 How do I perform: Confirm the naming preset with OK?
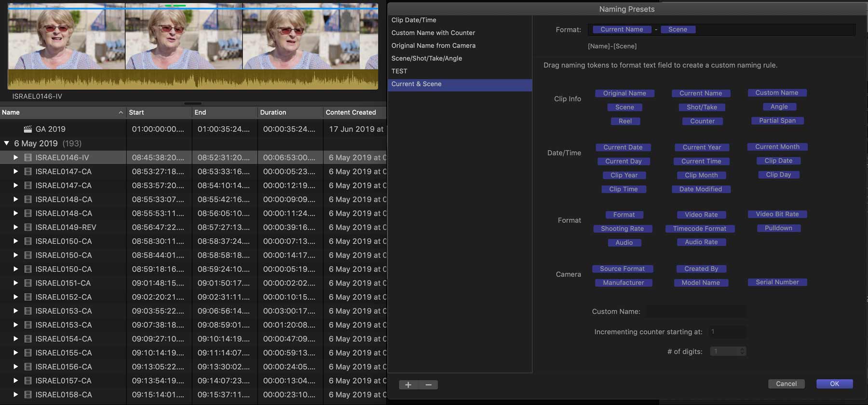834,384
